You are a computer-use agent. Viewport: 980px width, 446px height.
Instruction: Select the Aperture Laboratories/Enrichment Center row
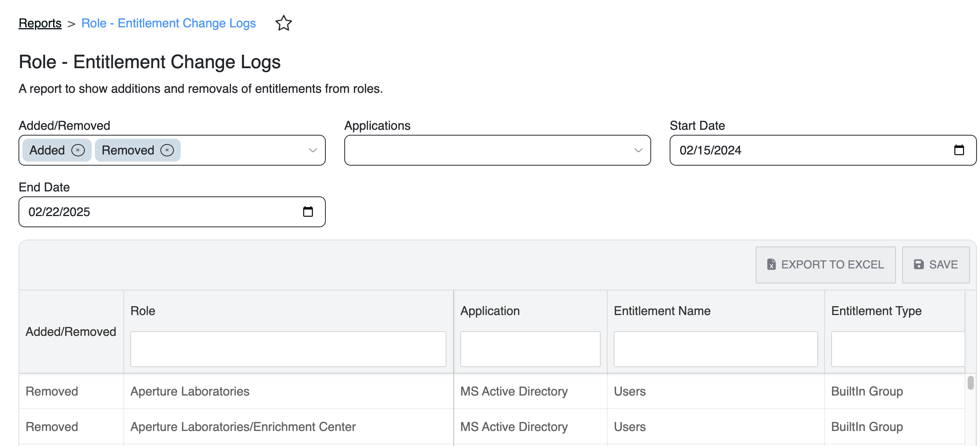point(243,427)
